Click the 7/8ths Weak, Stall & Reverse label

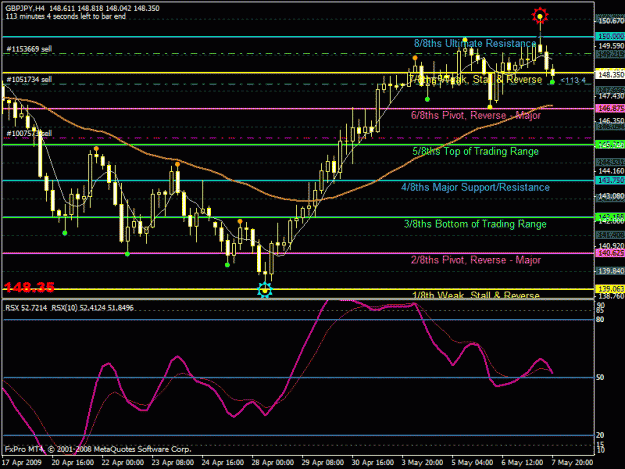[476, 80]
